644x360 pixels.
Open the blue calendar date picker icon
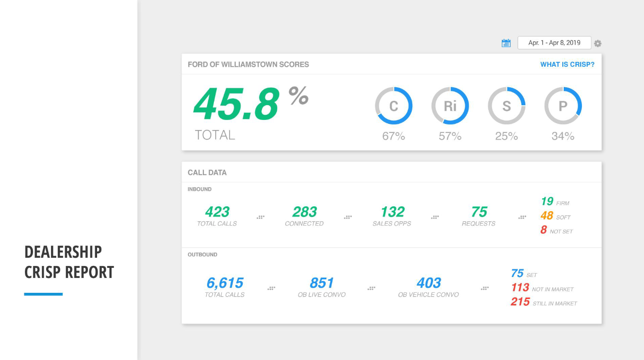506,43
